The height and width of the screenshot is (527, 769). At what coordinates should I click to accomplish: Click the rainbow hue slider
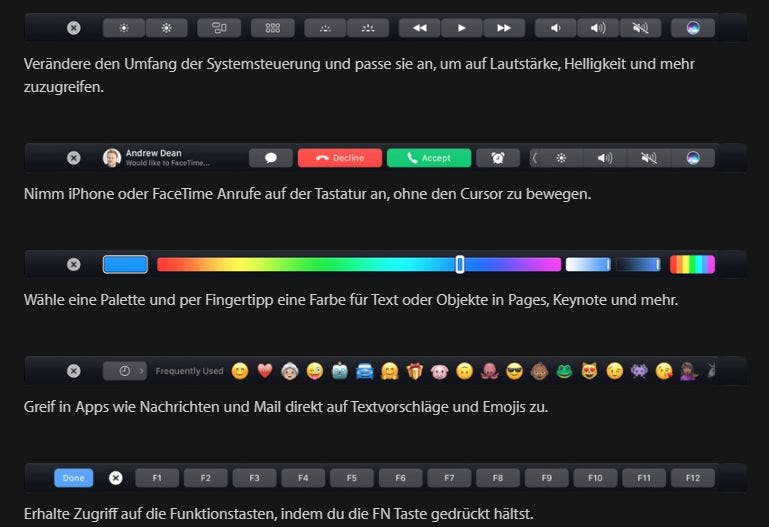pos(359,265)
